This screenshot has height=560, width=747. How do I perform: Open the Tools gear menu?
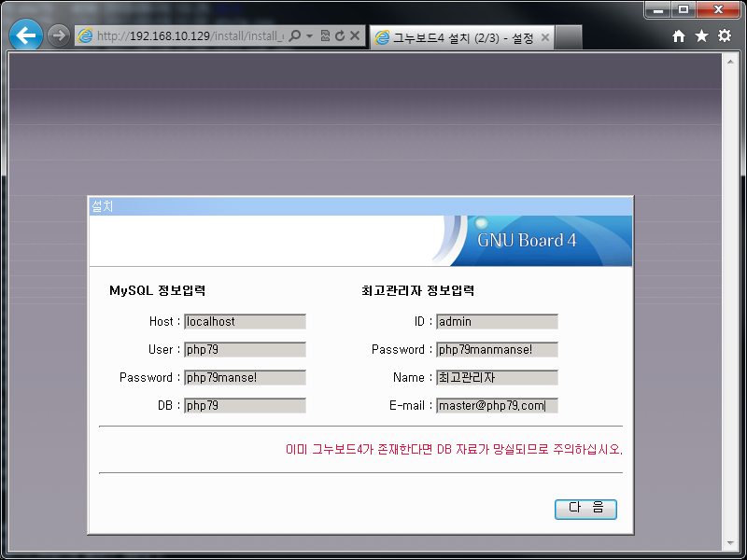pos(725,35)
